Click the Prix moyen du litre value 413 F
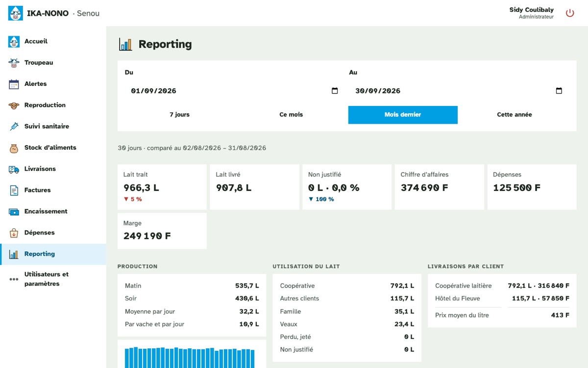 [x=560, y=315]
